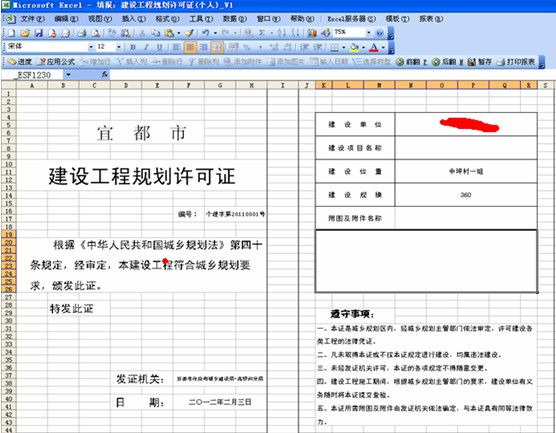The height and width of the screenshot is (433, 556).
Task: Click the Save floppy disk icon
Action: click(x=38, y=33)
